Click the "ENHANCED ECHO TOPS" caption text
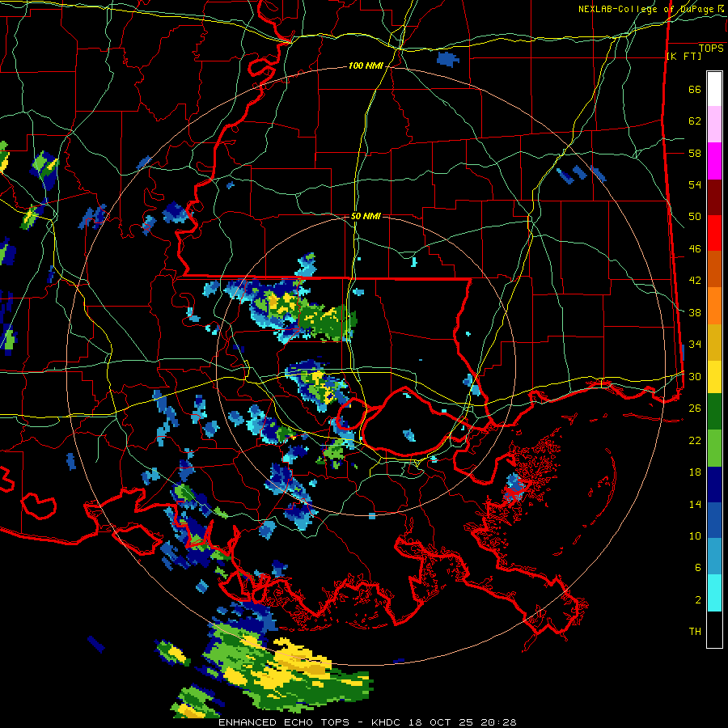 (284, 722)
